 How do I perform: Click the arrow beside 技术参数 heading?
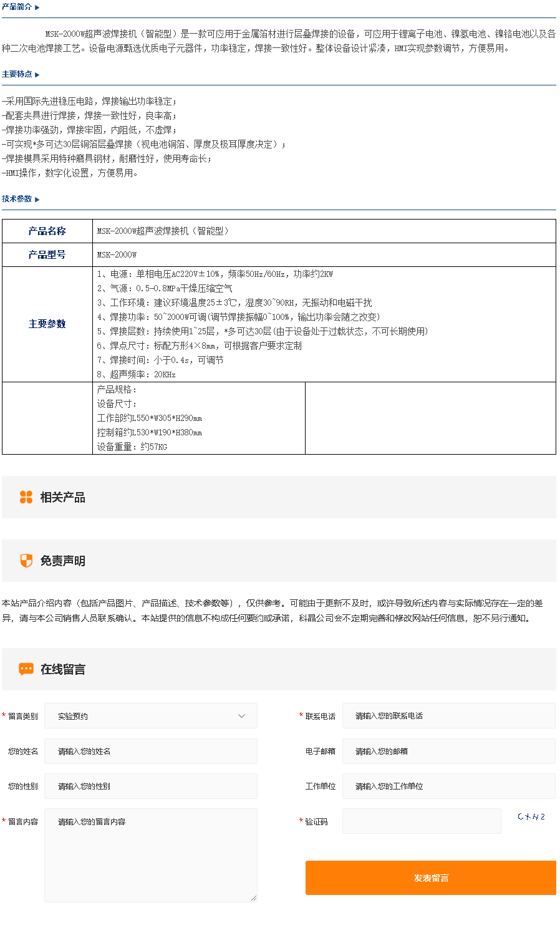pos(37,200)
